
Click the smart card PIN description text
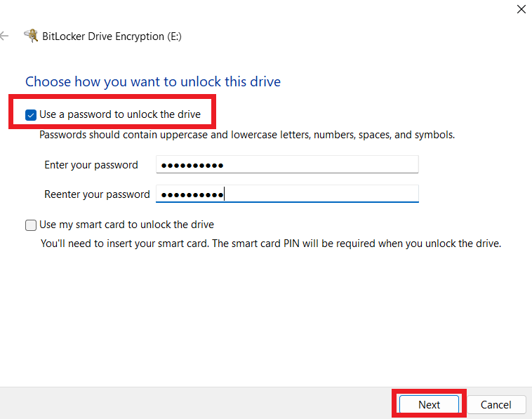pos(271,244)
